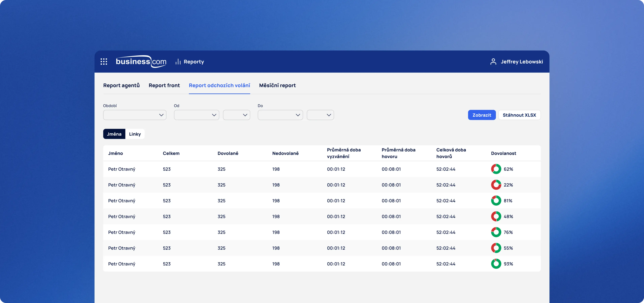Click the Období field label
This screenshot has height=303, width=644.
(x=110, y=106)
